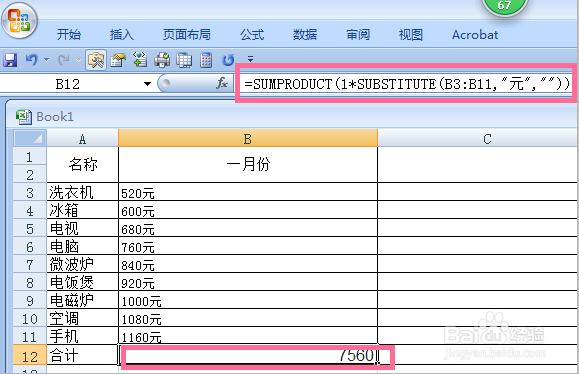Image resolution: width=579 pixels, height=374 pixels.
Task: Click the Name Box showing B12
Action: 68,84
